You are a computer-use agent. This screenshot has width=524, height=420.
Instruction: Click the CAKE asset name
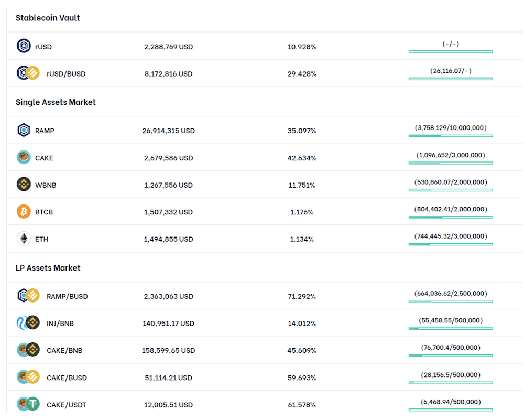point(44,158)
